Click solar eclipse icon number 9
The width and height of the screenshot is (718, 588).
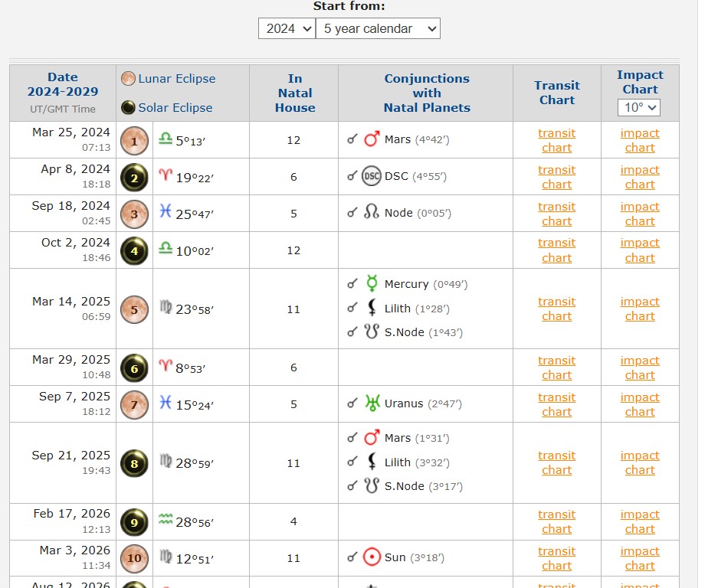point(134,522)
